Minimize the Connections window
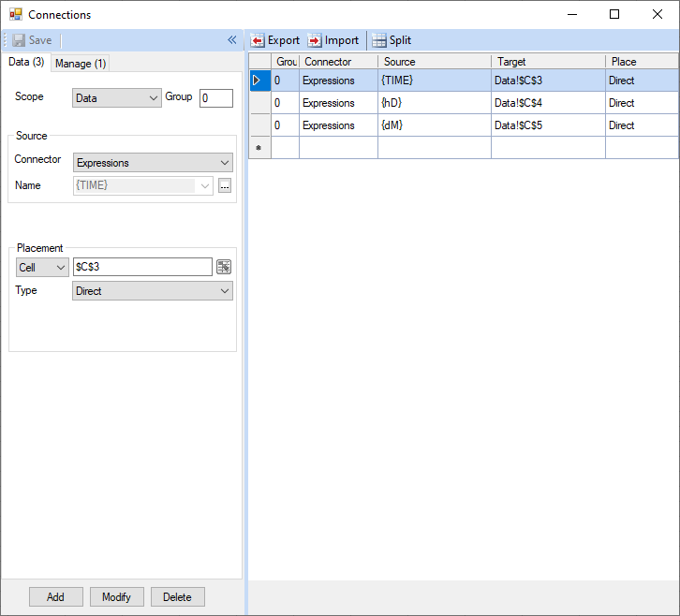The image size is (680, 616). 572,14
